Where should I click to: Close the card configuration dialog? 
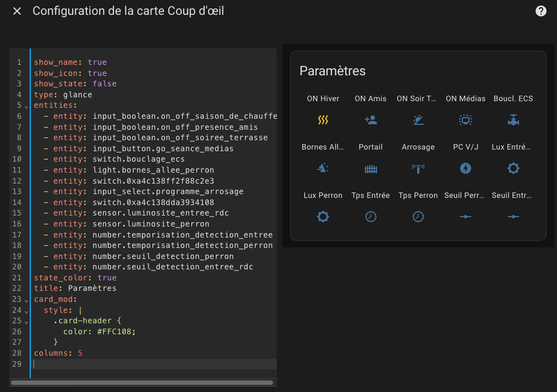point(17,11)
